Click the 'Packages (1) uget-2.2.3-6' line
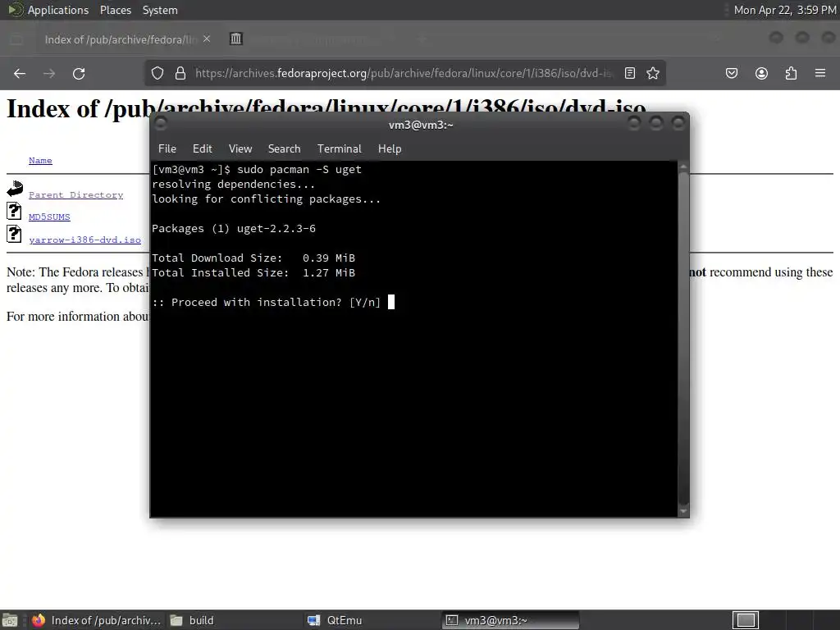840x630 pixels. (234, 229)
